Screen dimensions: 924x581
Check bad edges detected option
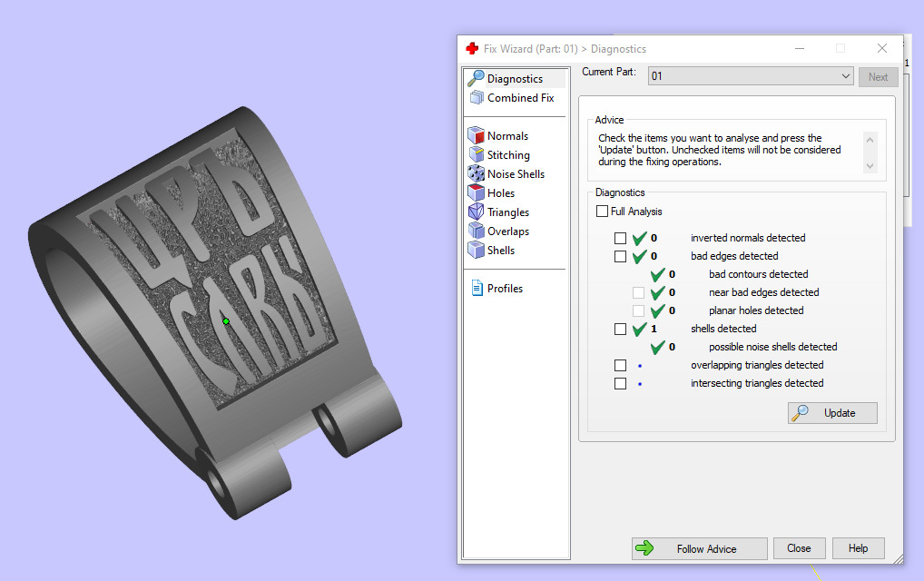(620, 256)
